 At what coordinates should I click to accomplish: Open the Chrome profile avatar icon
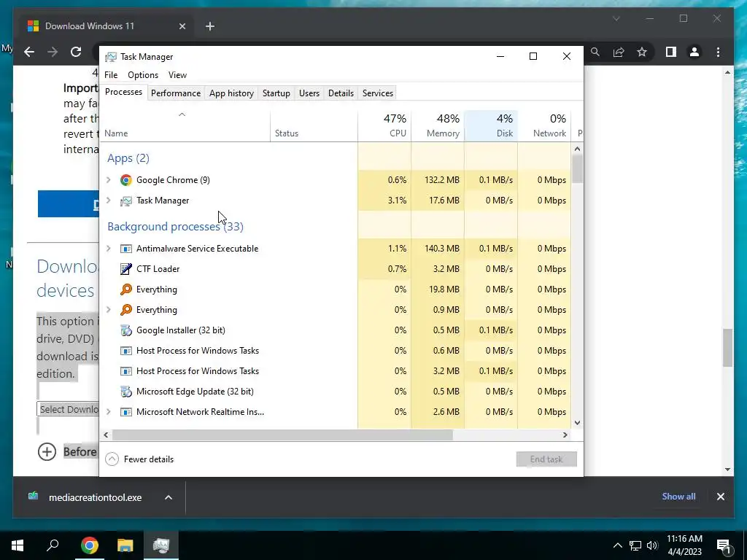point(694,52)
